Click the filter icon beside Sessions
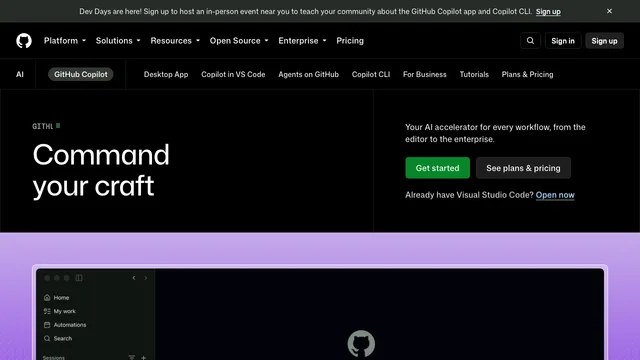640x360 pixels. [x=131, y=358]
